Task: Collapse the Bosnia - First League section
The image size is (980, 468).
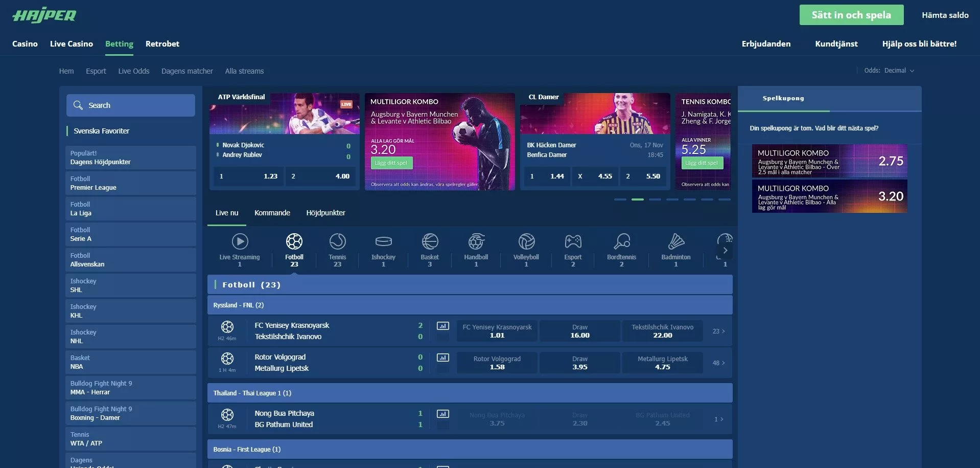Action: [x=470, y=449]
